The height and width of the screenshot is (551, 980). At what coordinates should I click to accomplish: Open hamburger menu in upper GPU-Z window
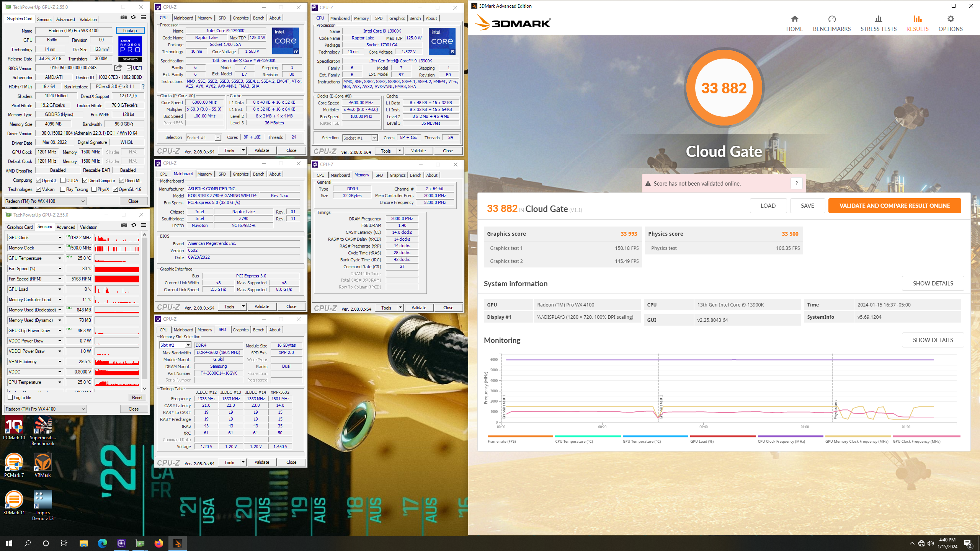click(143, 17)
